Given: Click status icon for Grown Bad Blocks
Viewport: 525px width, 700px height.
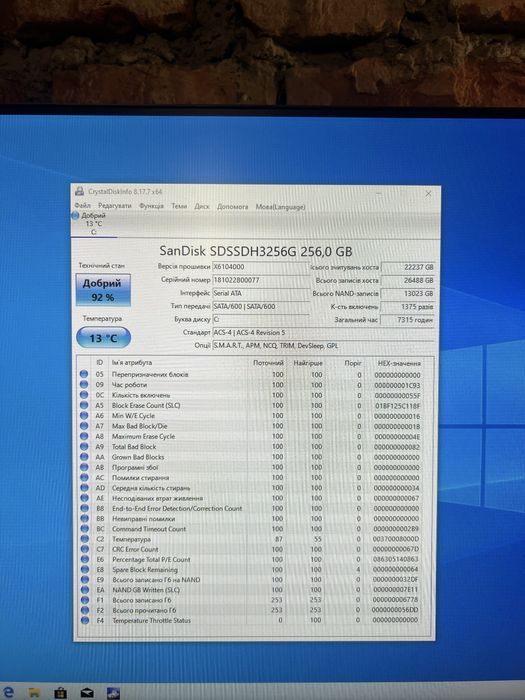Looking at the screenshot, I should click(84, 457).
